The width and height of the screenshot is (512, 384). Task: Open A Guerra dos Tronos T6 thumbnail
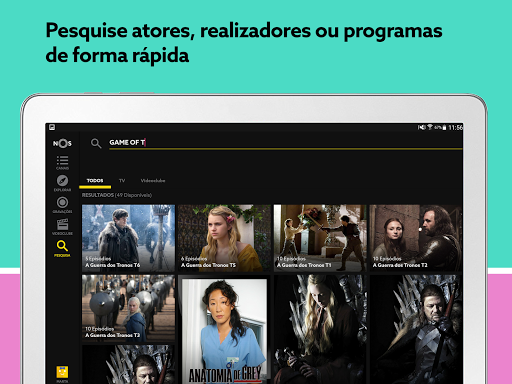click(128, 238)
